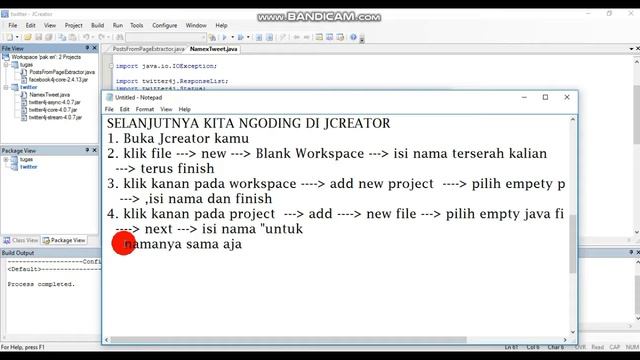
Task: Expand the tugas node in Package View
Action: 6,160
